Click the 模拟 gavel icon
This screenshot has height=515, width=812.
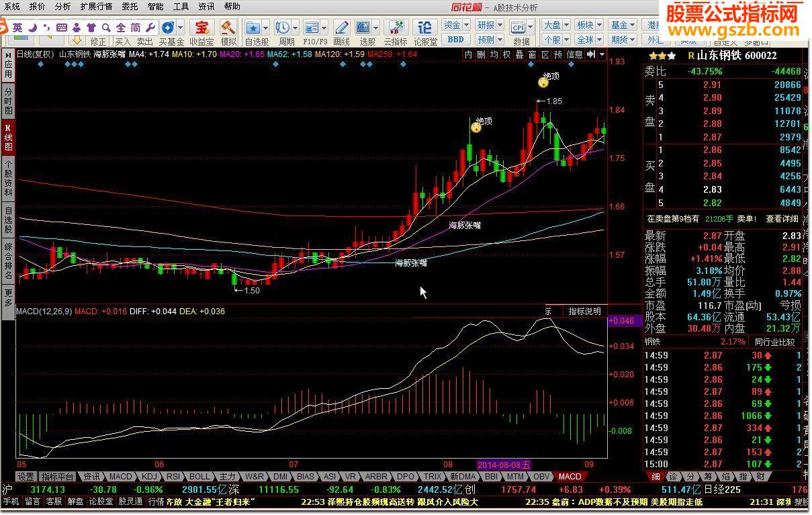coord(228,28)
